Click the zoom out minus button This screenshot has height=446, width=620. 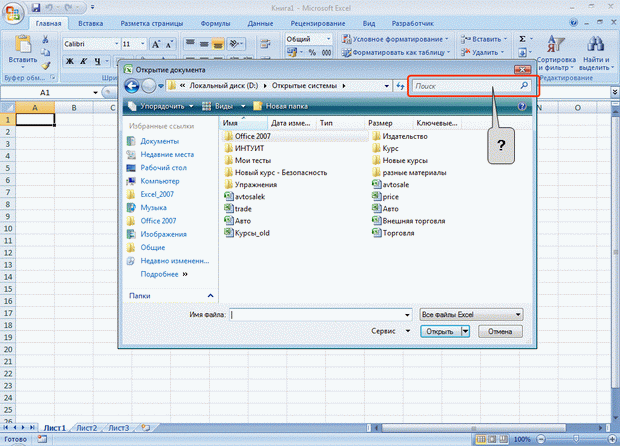[541, 439]
